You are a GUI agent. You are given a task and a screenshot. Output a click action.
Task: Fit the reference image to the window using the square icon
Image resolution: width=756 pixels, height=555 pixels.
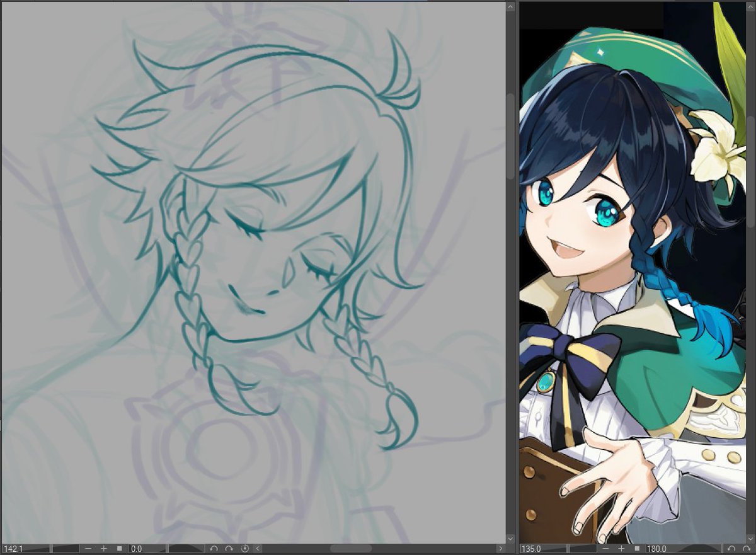[637, 549]
